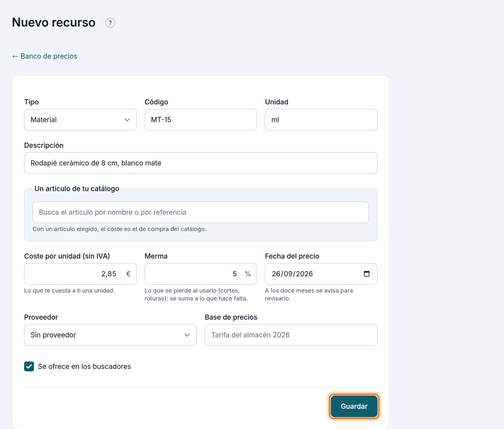The width and height of the screenshot is (504, 429).
Task: Click the Merma percentage field
Action: [201, 274]
